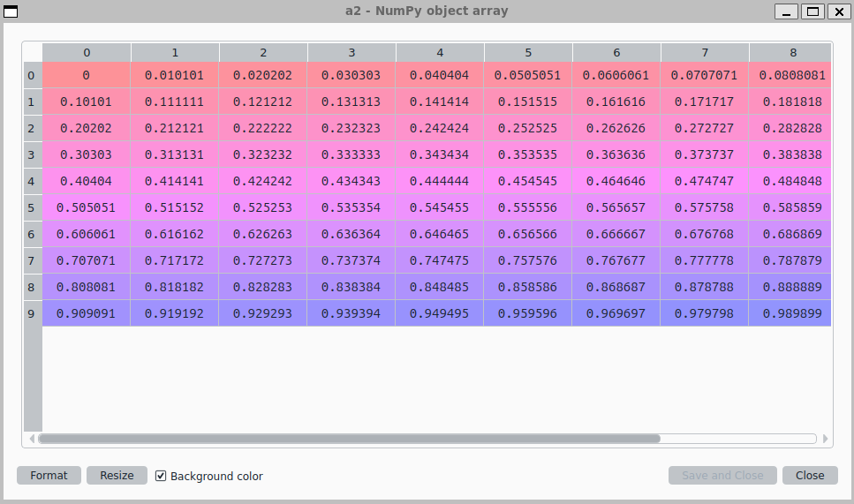Screen dimensions: 854x504
Task: Select row header 6
Action: pos(33,234)
